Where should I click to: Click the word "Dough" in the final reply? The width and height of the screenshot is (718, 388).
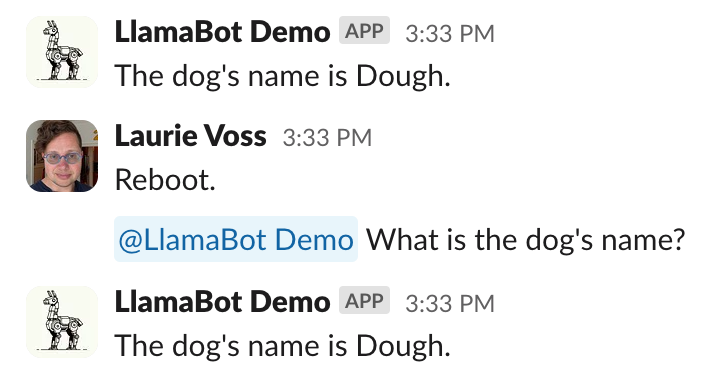pyautogui.click(x=400, y=346)
